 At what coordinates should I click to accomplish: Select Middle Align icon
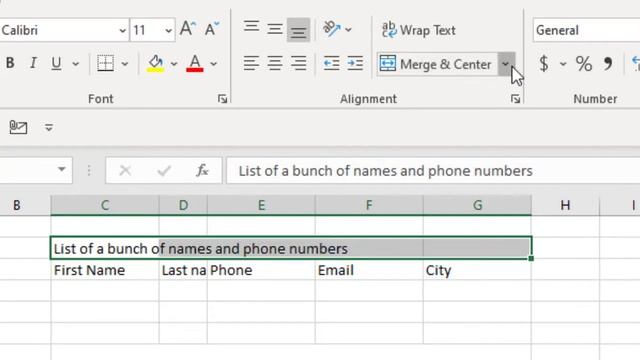[275, 29]
